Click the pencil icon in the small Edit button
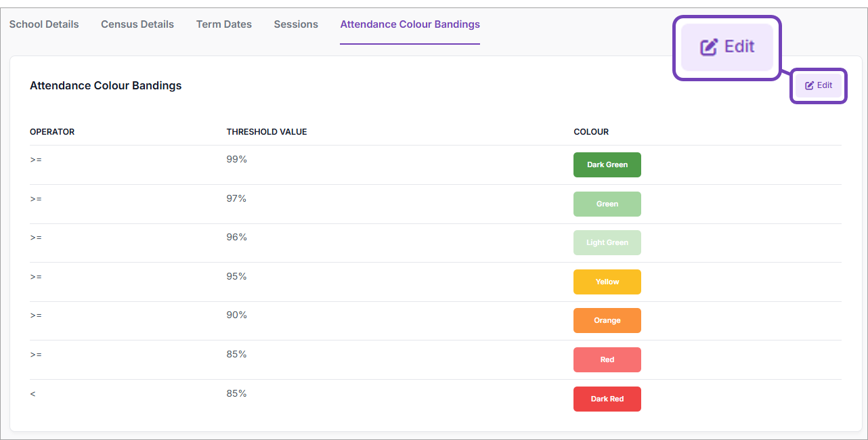Image resolution: width=868 pixels, height=440 pixels. point(809,86)
